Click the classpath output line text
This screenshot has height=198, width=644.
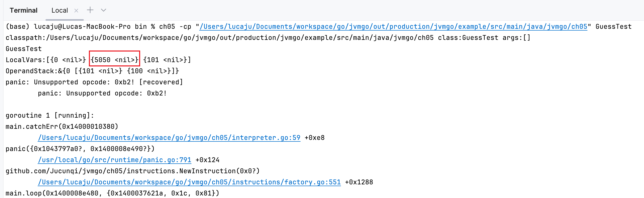coord(268,38)
